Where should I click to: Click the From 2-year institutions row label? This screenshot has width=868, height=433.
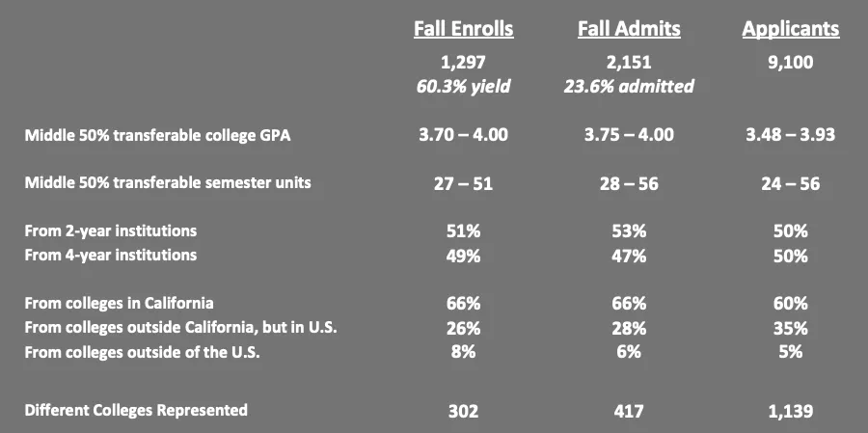coord(111,230)
